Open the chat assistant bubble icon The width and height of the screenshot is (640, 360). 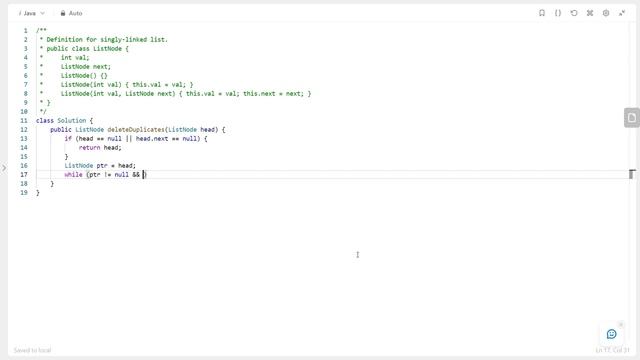(611, 334)
